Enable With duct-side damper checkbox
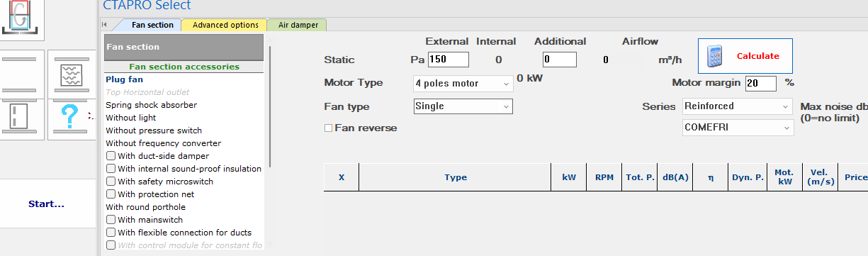The width and height of the screenshot is (868, 256). tap(111, 156)
